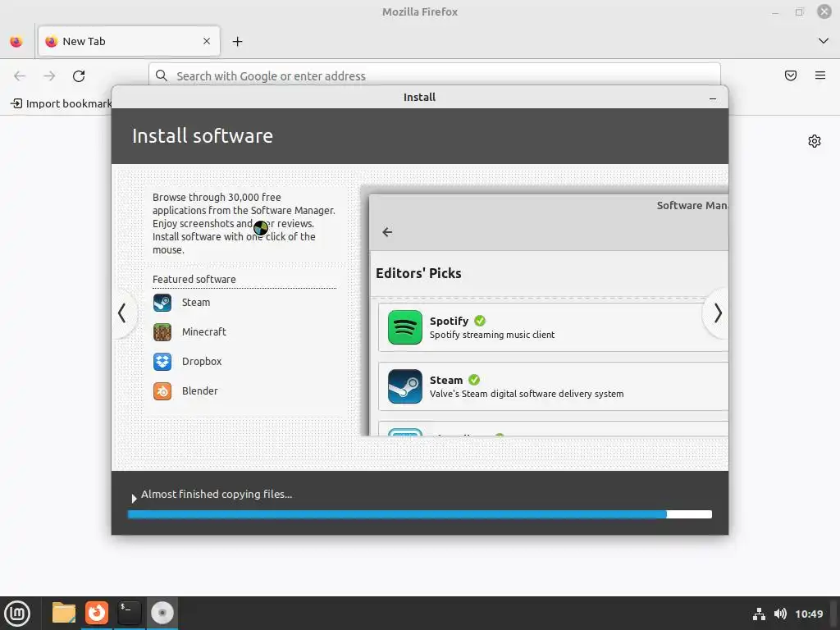Close the New Tab tab
Screen dimensions: 840x630
pyautogui.click(x=207, y=41)
